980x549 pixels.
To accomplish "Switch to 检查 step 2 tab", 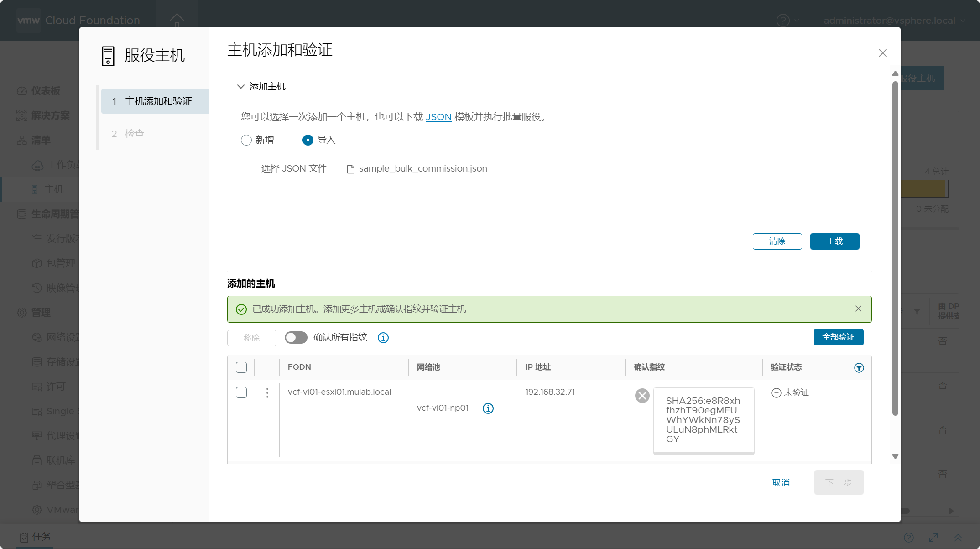I will pos(134,133).
